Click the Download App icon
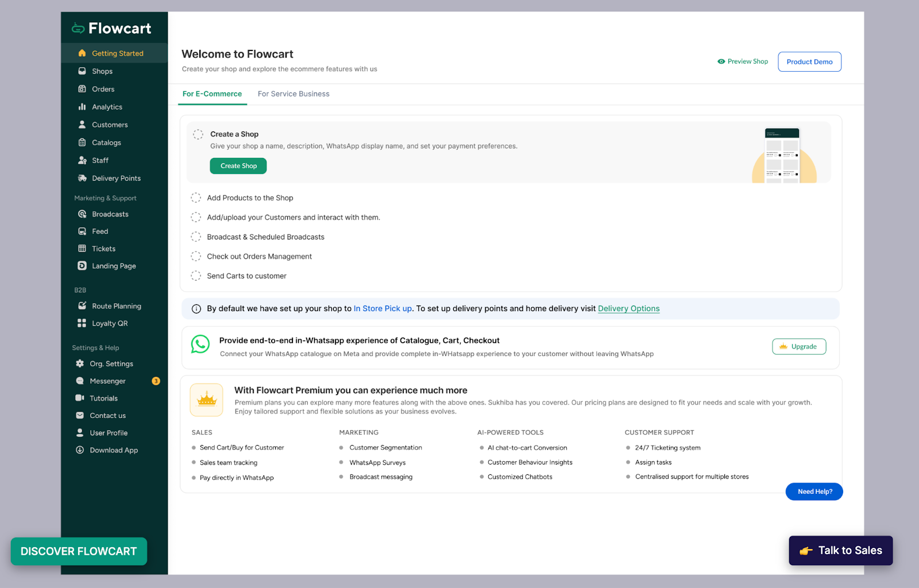919x588 pixels. 80,450
